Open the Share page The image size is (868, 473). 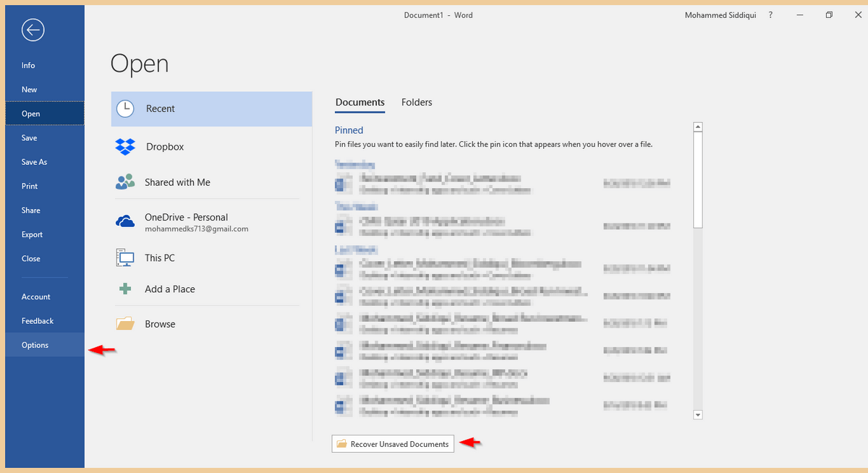click(x=43, y=210)
